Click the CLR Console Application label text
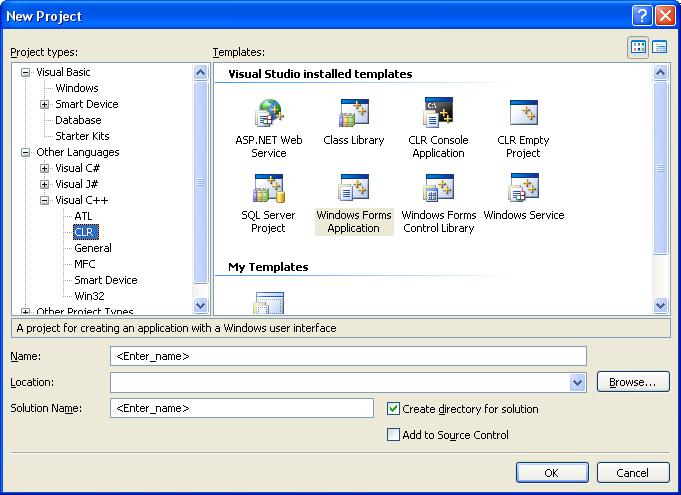 tap(438, 147)
